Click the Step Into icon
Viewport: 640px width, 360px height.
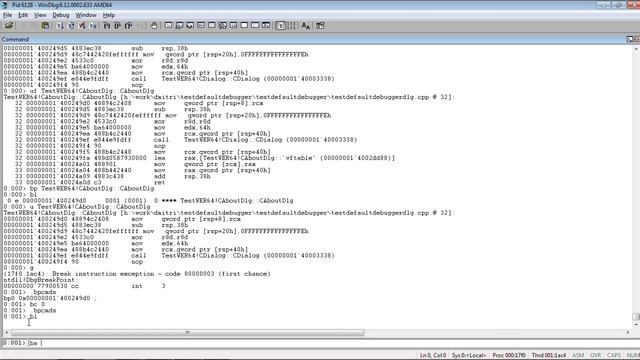pos(107,26)
